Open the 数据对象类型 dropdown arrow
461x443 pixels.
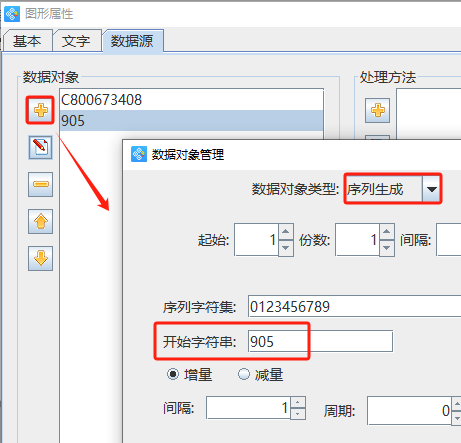(431, 189)
